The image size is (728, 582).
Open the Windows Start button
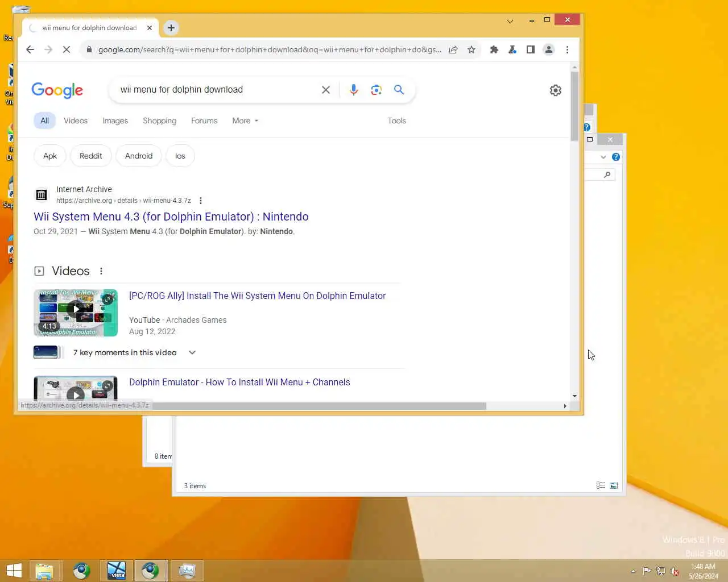tap(14, 571)
